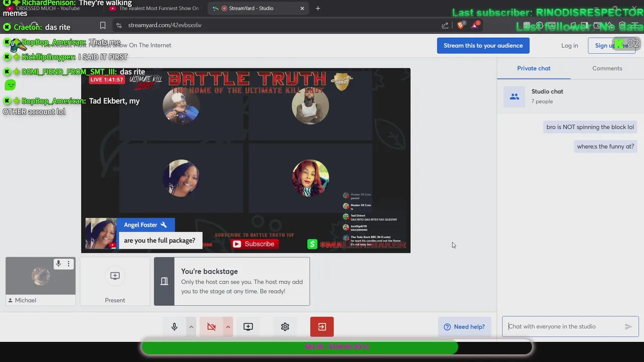The width and height of the screenshot is (644, 362).
Task: Click the "You're backstage" heading
Action: pos(209,271)
